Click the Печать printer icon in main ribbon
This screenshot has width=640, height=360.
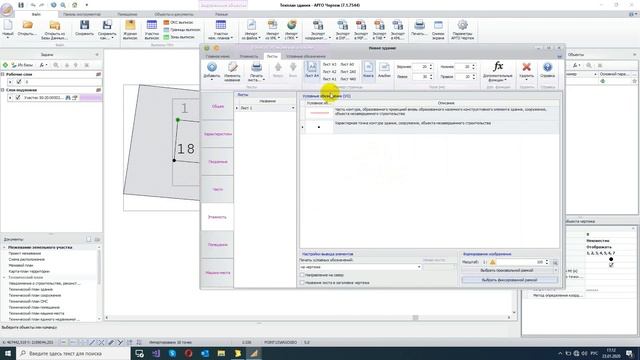419,25
